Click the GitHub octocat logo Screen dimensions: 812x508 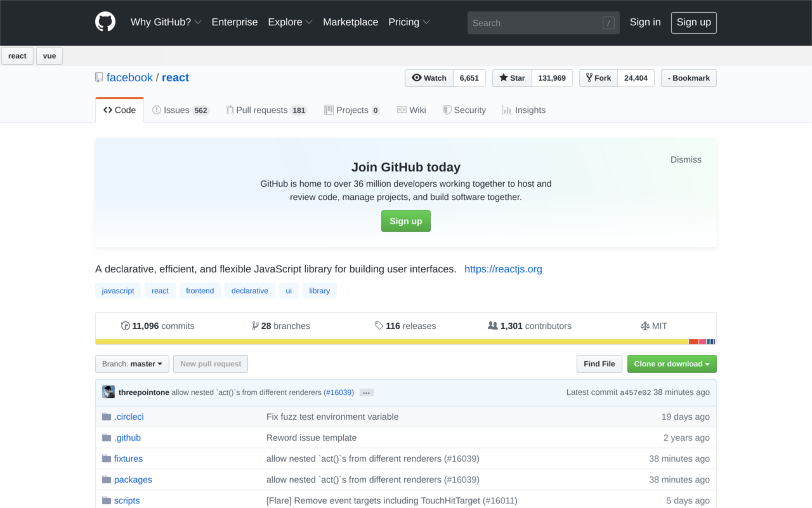[x=105, y=21]
